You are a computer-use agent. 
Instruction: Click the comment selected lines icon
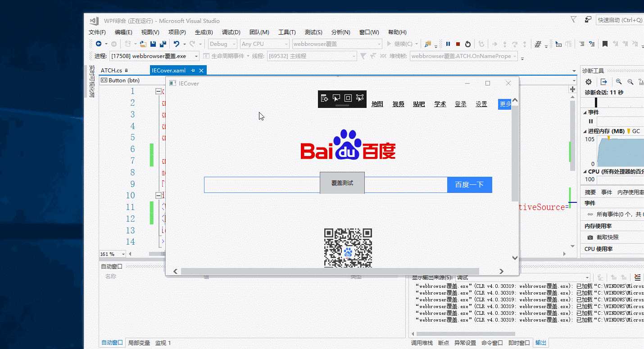pyautogui.click(x=582, y=44)
